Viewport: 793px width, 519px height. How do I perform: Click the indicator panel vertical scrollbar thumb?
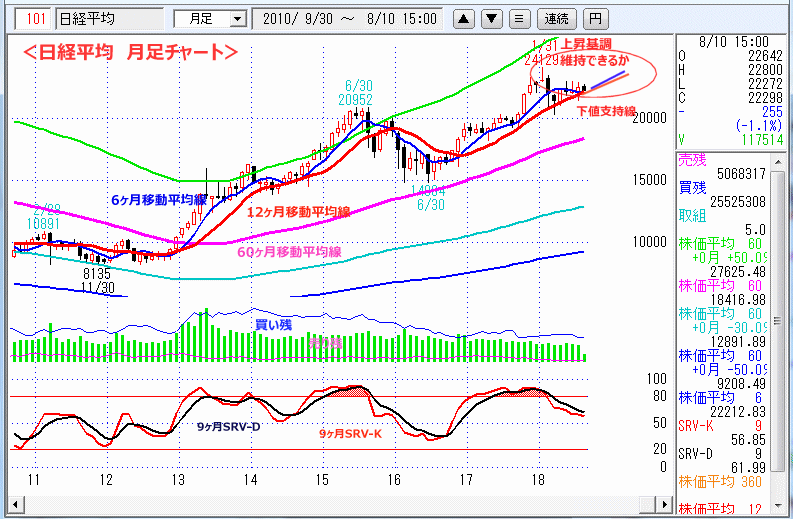click(777, 321)
